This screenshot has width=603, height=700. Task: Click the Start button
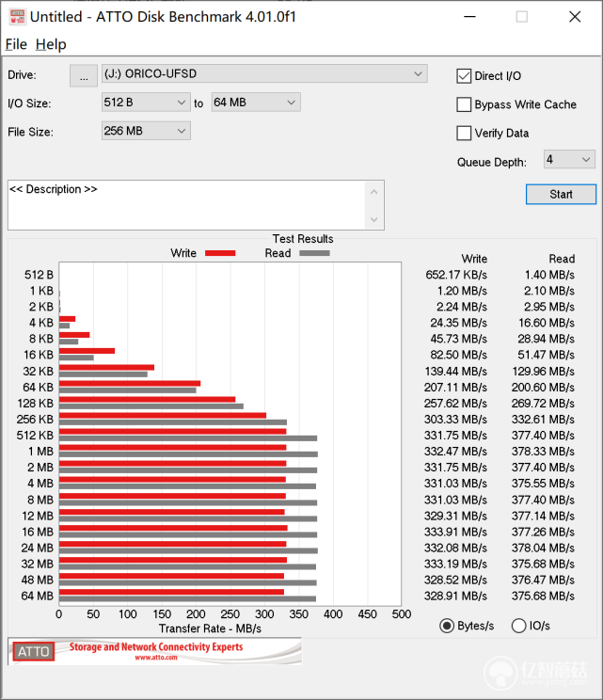(x=561, y=194)
